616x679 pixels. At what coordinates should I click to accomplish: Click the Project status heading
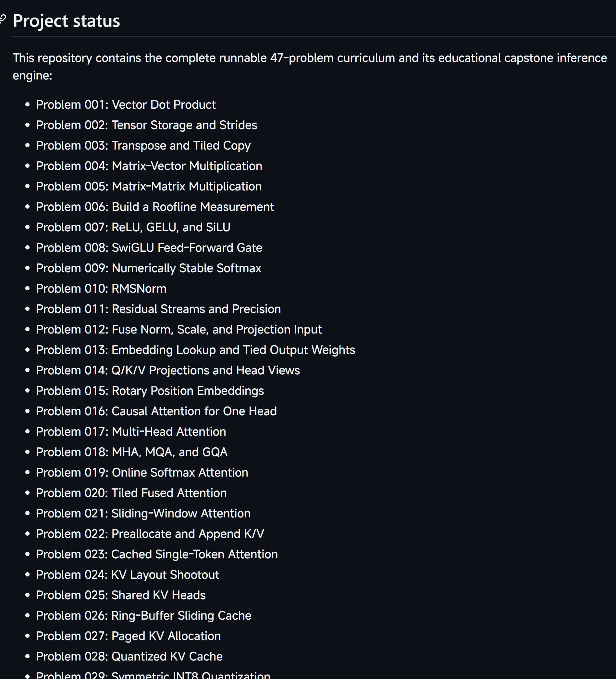[67, 21]
